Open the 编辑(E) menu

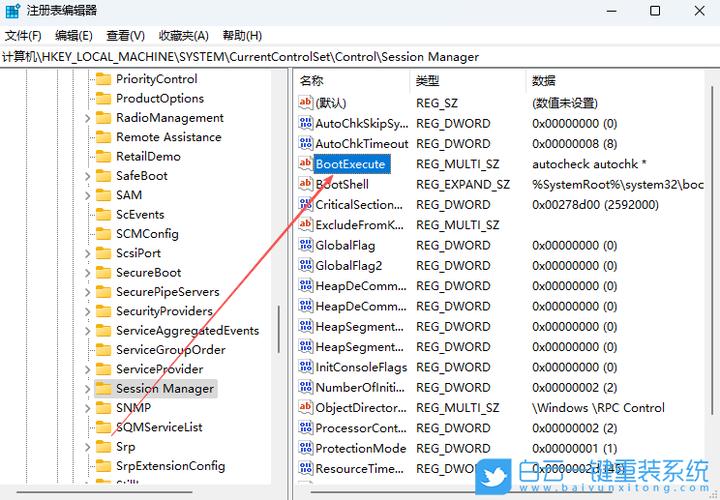point(73,36)
